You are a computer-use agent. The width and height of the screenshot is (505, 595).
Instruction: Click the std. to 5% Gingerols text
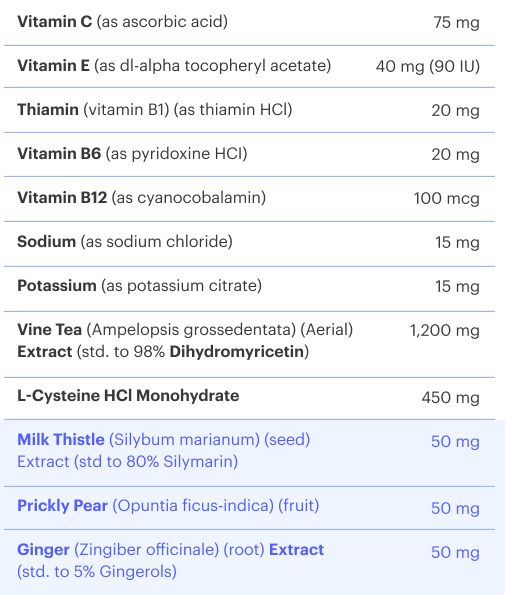point(97,572)
